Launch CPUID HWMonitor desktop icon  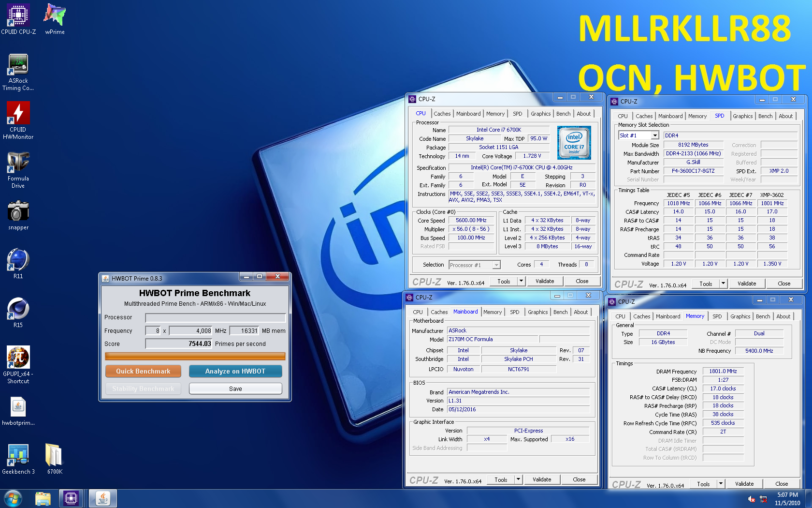pyautogui.click(x=18, y=121)
